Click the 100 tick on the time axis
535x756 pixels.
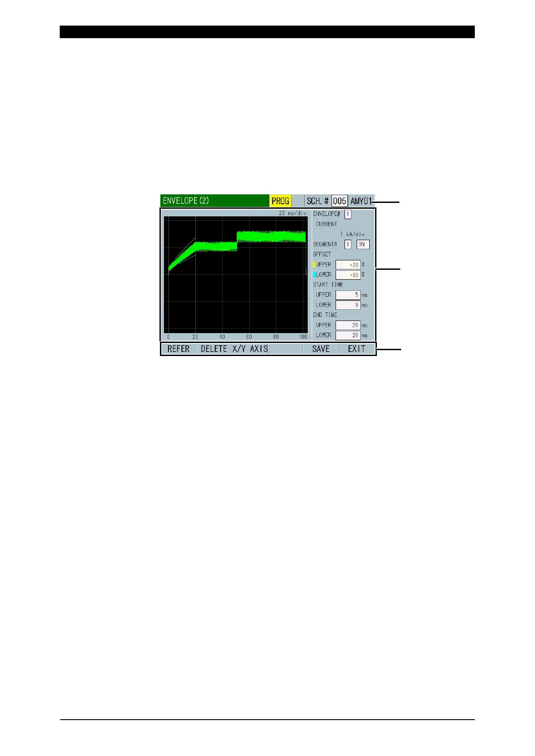click(x=303, y=337)
